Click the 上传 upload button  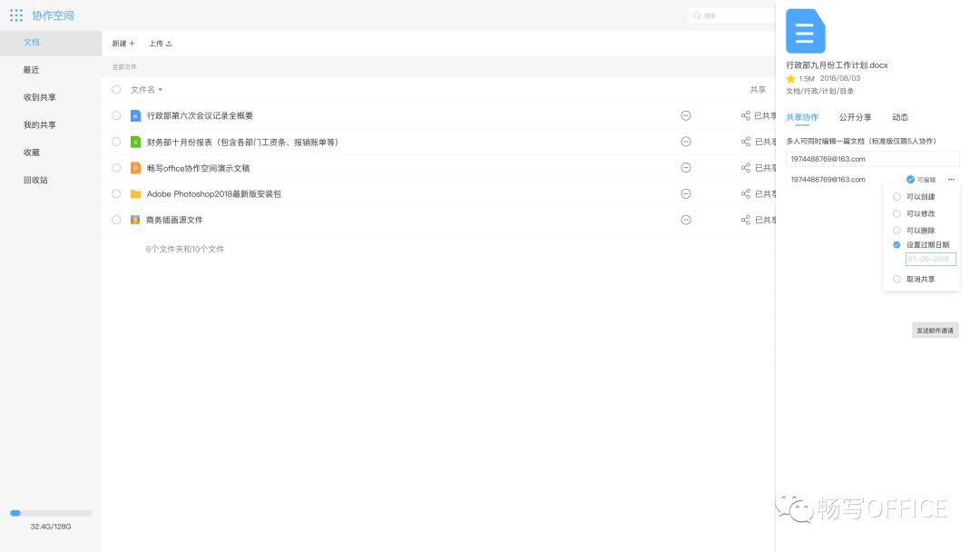point(160,44)
